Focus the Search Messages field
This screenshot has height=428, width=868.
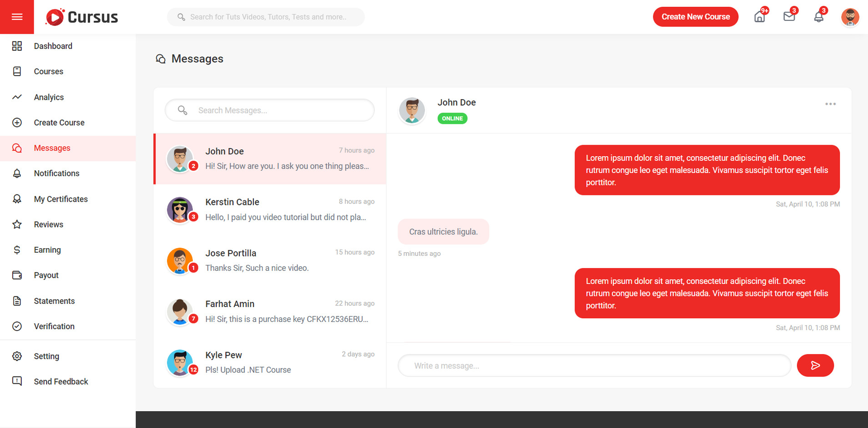point(278,110)
